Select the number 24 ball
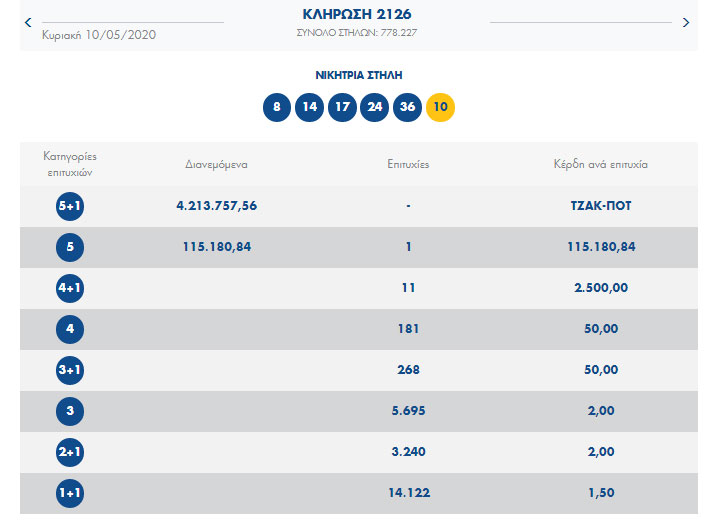Viewport: 705px width, 531px height. click(374, 108)
